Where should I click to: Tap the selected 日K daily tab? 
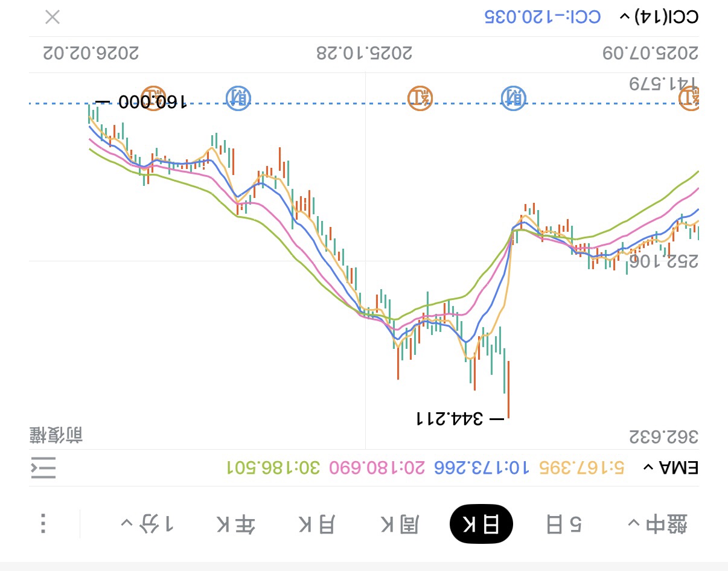[481, 524]
